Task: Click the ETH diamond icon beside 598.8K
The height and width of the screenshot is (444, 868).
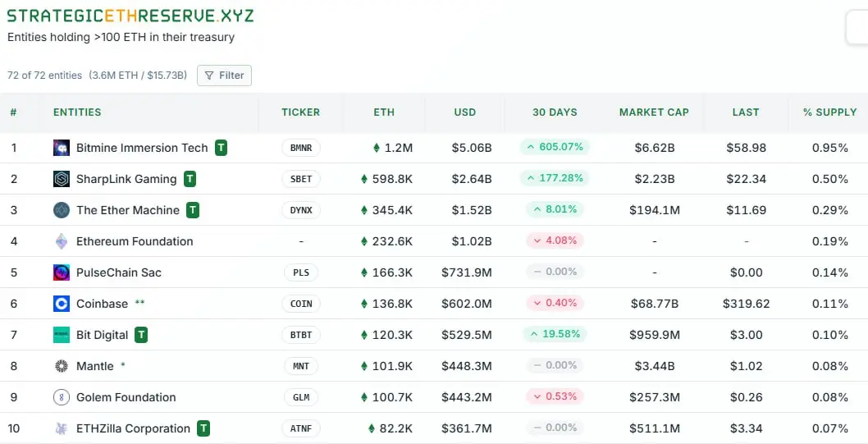Action: coord(364,179)
